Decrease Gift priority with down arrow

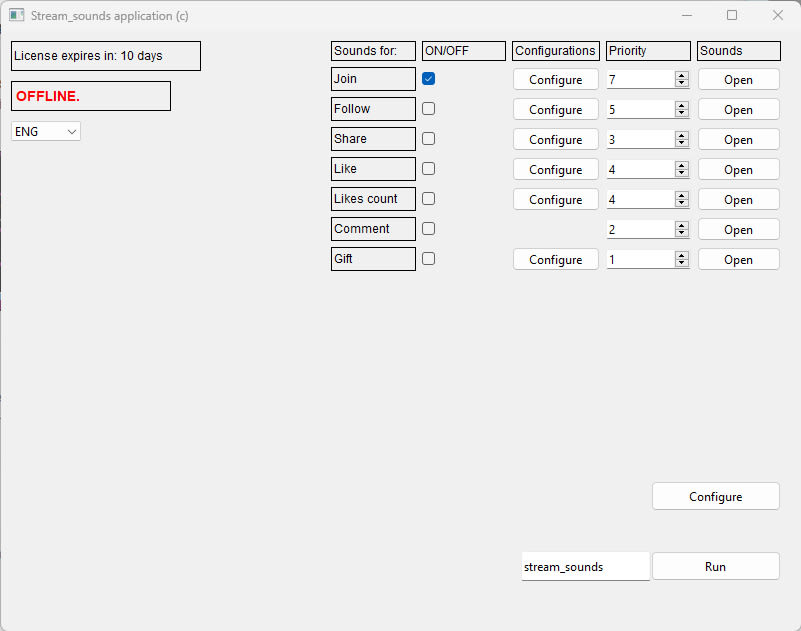(x=681, y=263)
